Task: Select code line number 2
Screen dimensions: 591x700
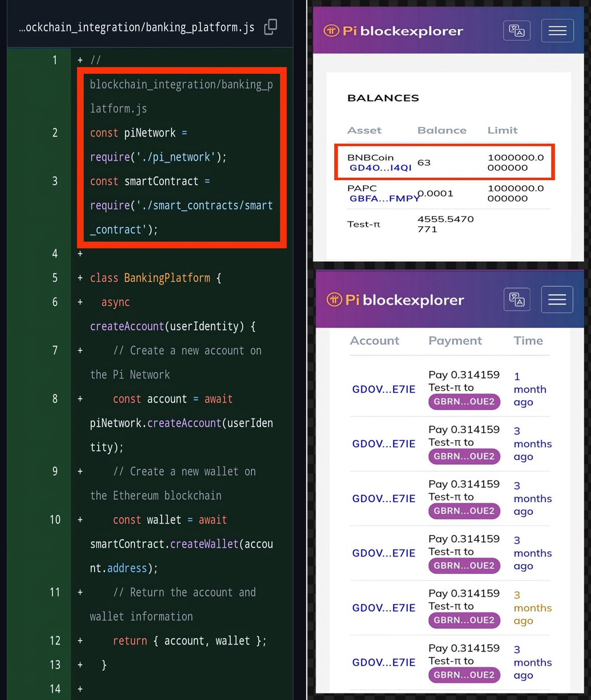Action: (x=55, y=133)
